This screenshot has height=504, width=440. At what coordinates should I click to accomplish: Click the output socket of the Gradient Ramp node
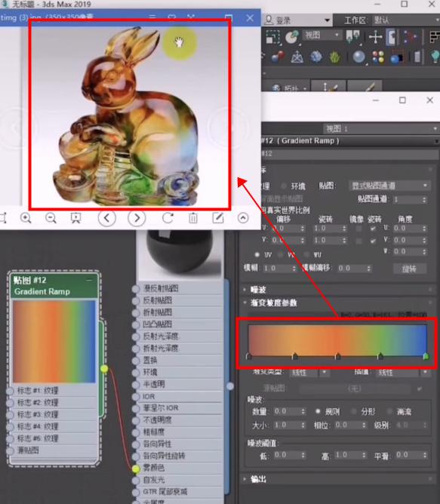(104, 369)
